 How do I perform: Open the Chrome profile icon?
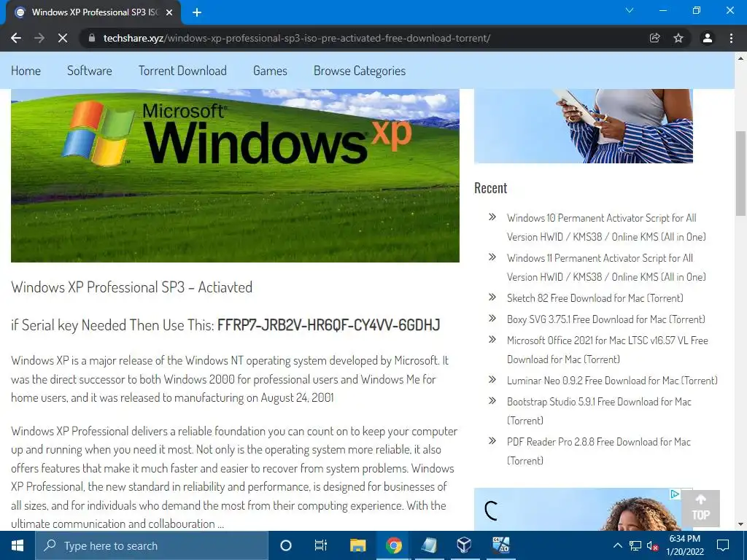(x=708, y=38)
